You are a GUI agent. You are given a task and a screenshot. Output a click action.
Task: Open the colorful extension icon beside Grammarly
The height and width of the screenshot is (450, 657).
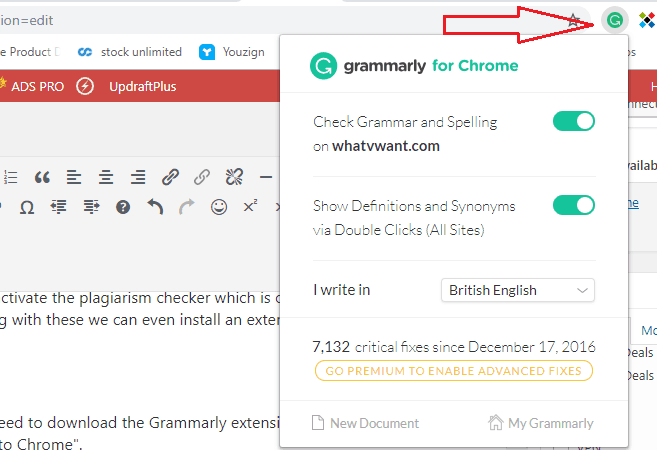pos(647,20)
